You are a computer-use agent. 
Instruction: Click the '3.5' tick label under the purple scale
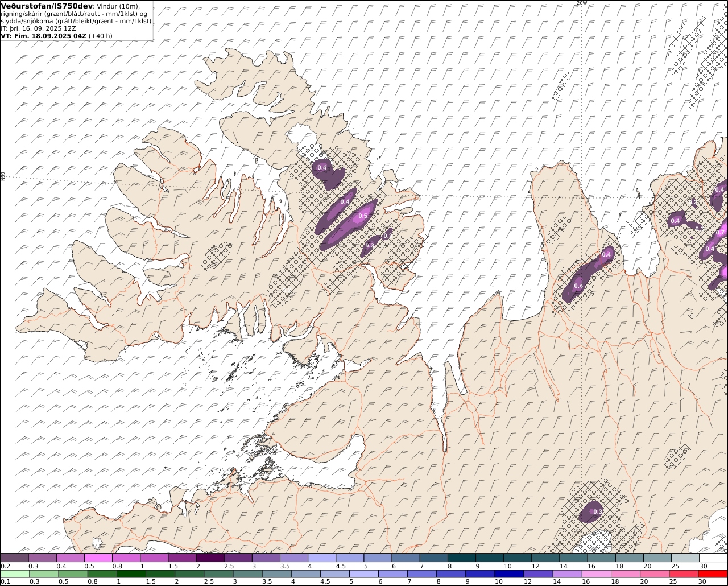tap(285, 566)
